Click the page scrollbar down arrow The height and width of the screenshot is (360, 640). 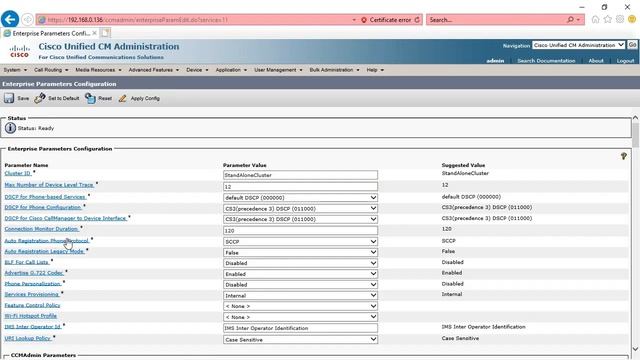tap(636, 349)
